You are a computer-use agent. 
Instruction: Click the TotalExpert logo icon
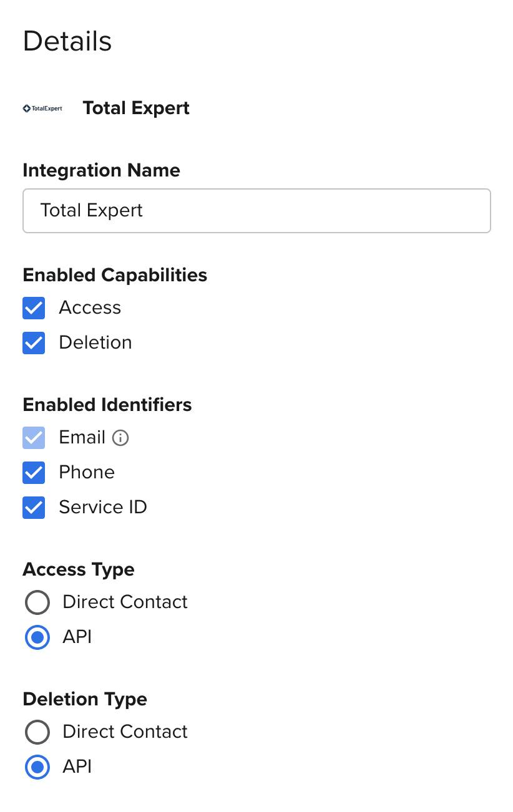click(42, 109)
